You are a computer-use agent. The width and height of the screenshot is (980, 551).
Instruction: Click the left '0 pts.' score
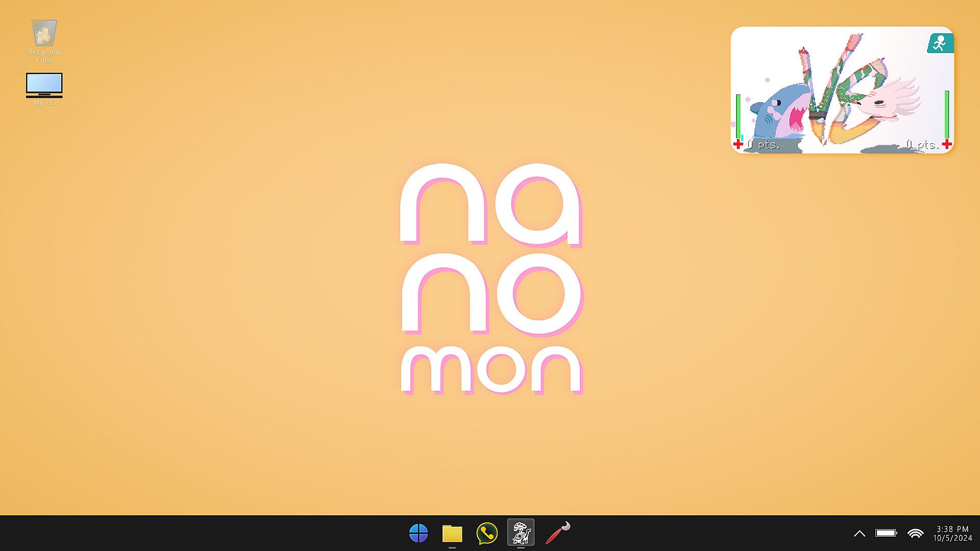[764, 144]
